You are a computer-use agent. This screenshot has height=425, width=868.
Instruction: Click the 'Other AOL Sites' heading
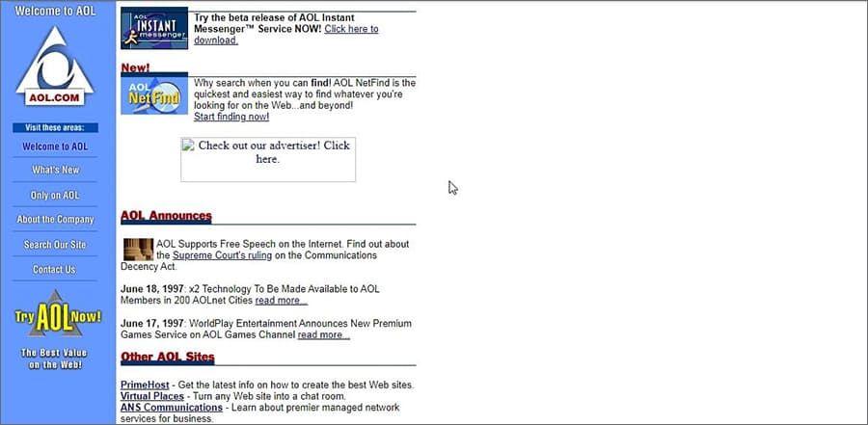168,357
